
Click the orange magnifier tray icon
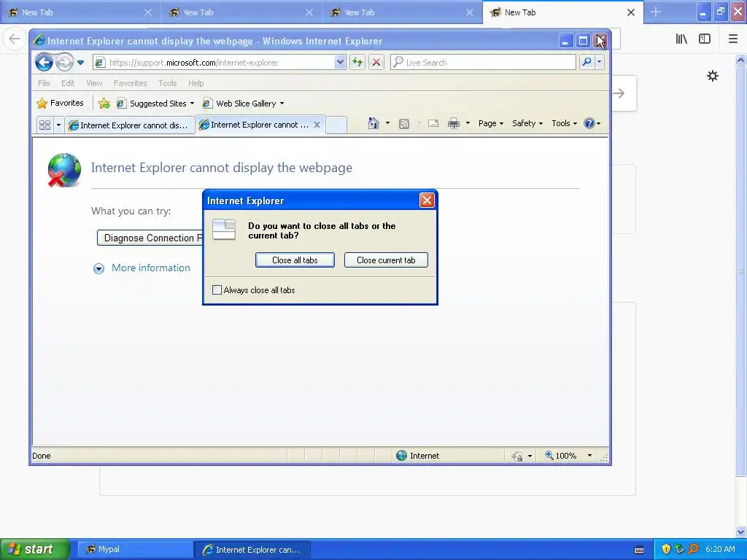(x=693, y=549)
